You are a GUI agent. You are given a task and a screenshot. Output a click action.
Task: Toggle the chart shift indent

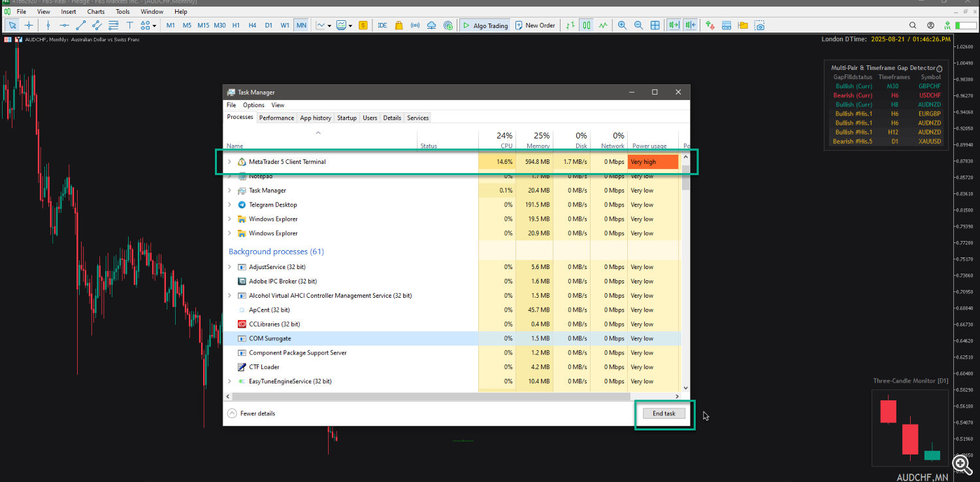(692, 25)
